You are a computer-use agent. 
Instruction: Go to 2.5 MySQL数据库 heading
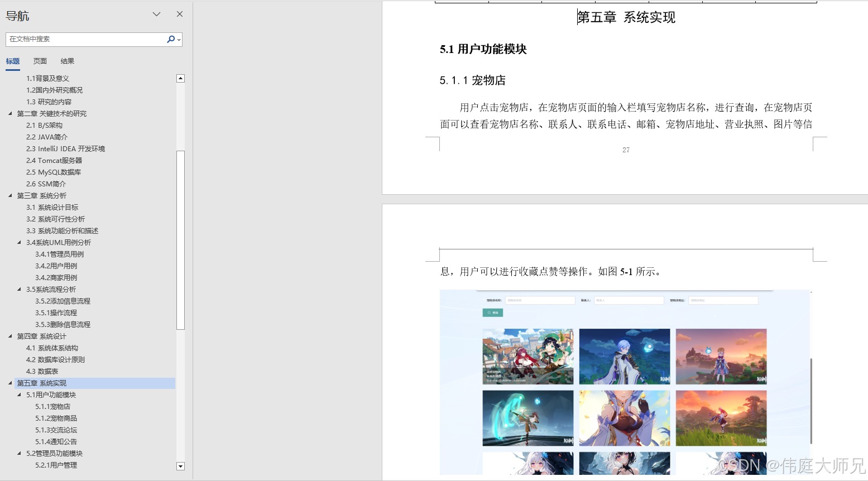click(x=54, y=172)
